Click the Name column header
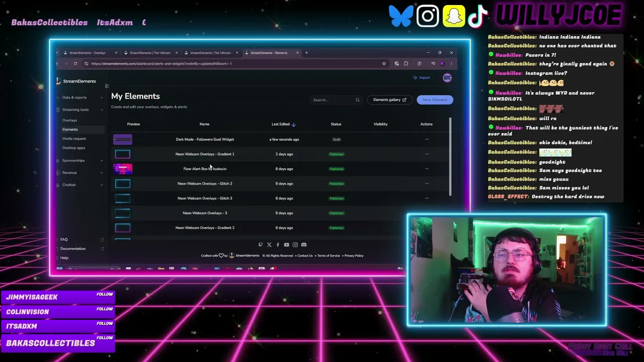 204,124
